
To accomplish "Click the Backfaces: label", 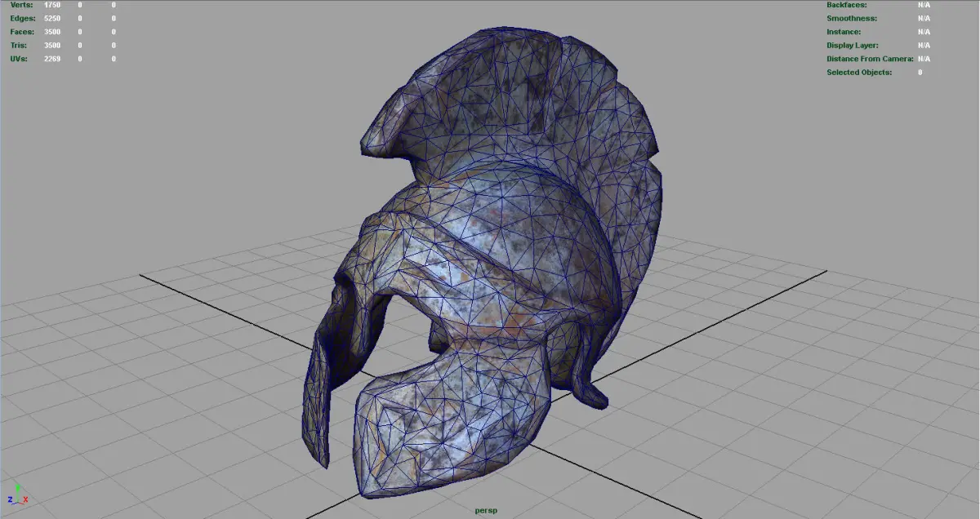I will click(x=847, y=5).
